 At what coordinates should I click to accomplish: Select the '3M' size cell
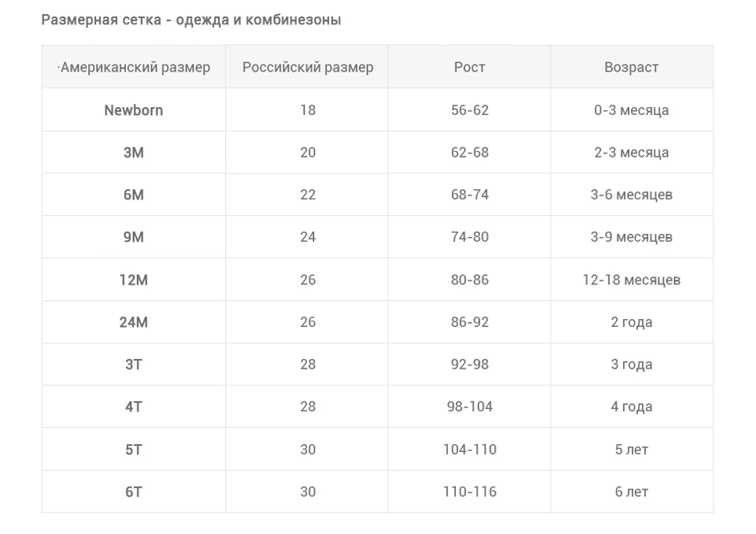coord(134,153)
